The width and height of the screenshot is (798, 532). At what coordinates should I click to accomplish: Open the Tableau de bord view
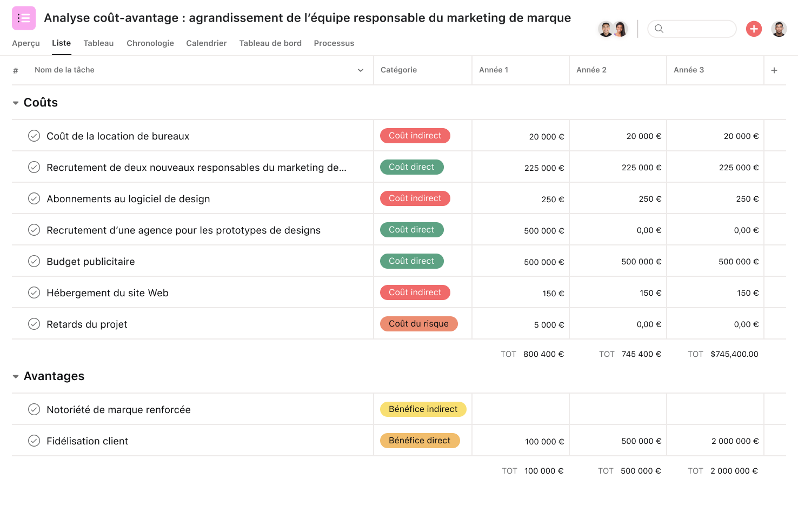point(270,43)
